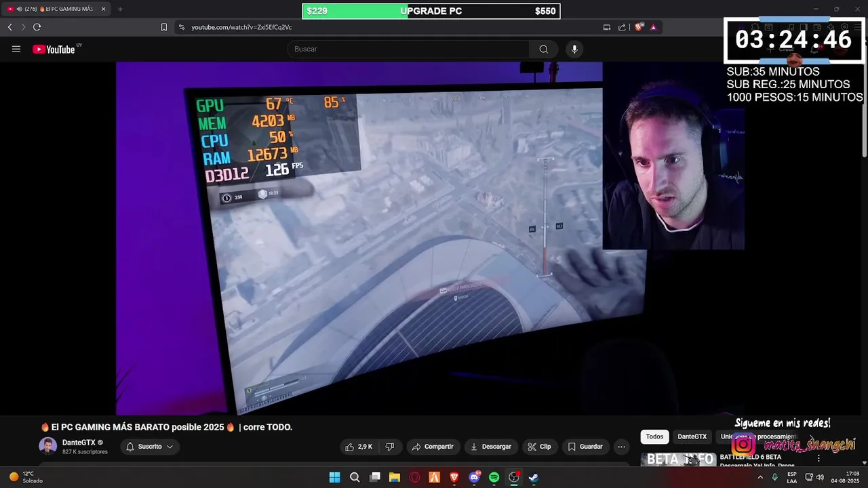868x488 pixels.
Task: Dislike the video
Action: coord(390,447)
